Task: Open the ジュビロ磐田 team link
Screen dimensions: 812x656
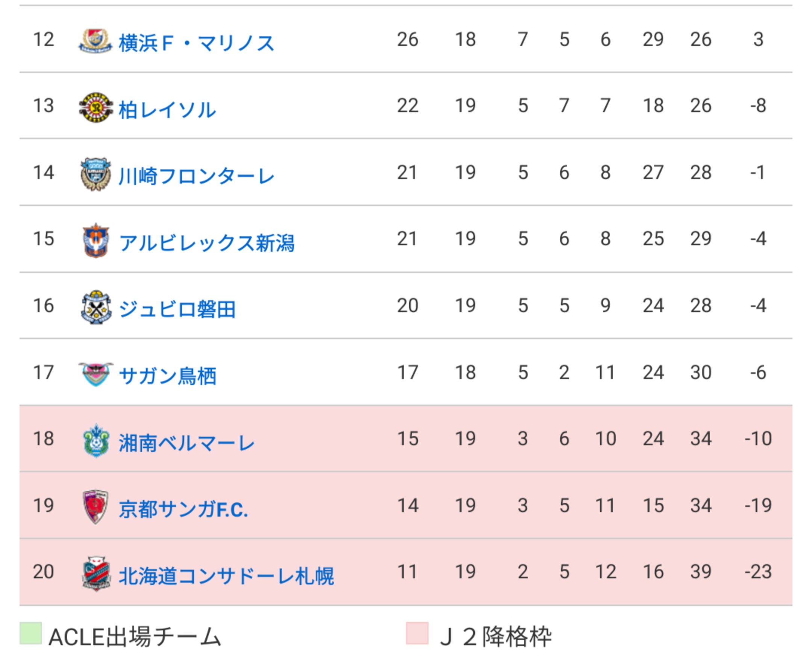Action: 177,309
